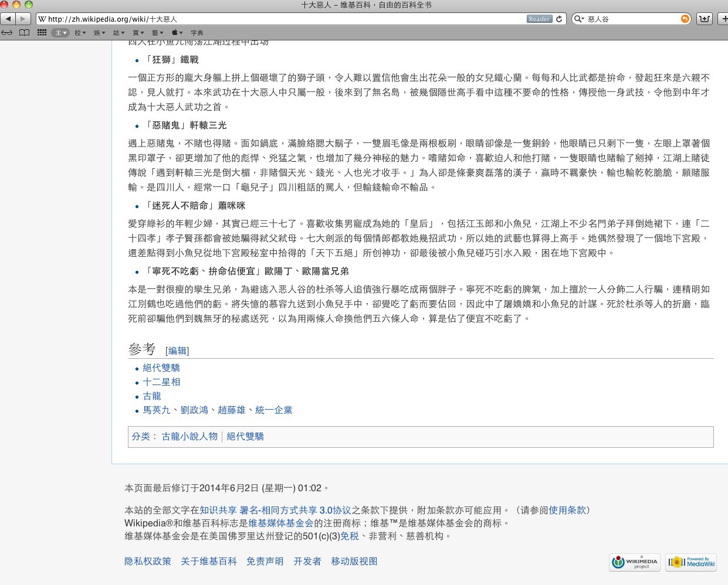Viewport: 728px width, 585px height.
Task: Expand the 誌 bookmarks folder
Action: (119, 33)
